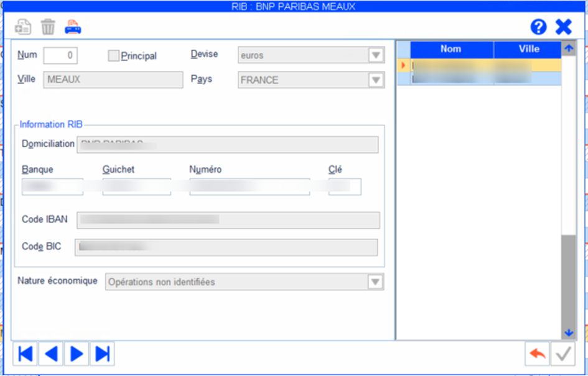Screen dimensions: 588x376
Task: Go to the first record
Action: [26, 354]
